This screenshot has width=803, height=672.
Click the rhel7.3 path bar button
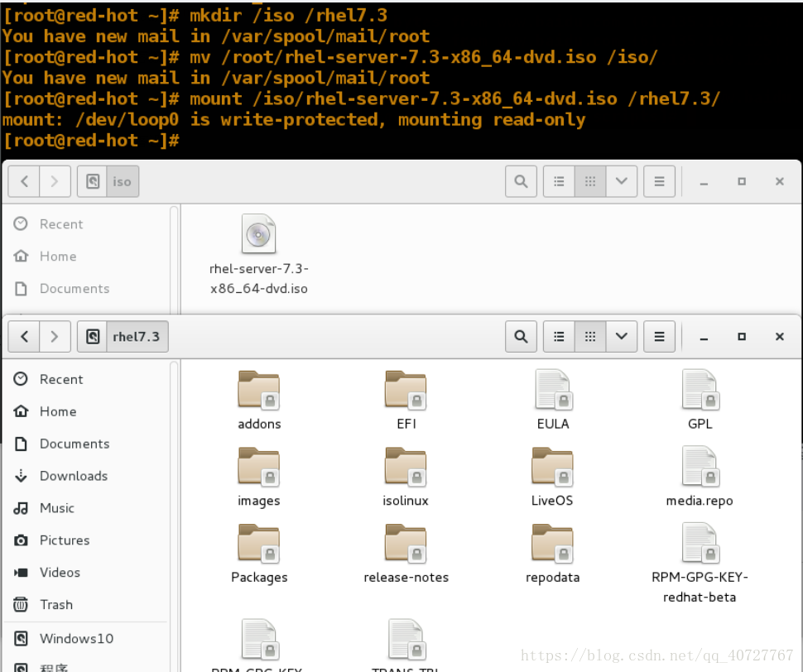click(137, 336)
